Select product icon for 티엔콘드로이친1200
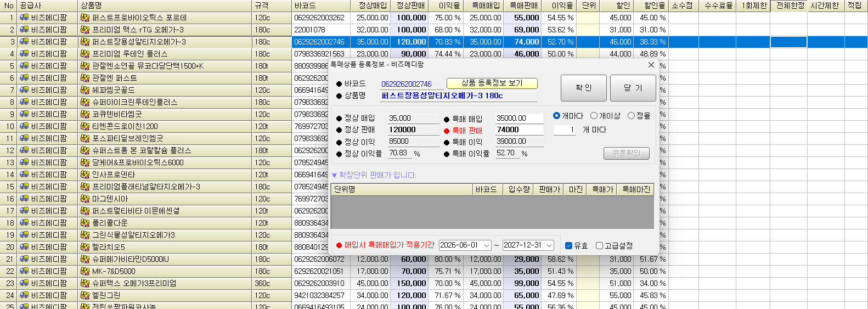868x309 pixels. [85, 126]
